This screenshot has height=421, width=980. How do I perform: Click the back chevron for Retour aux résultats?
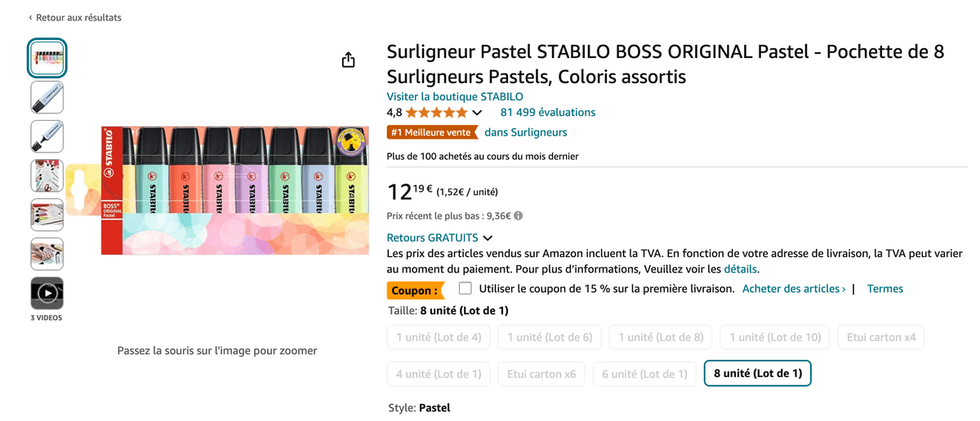30,17
